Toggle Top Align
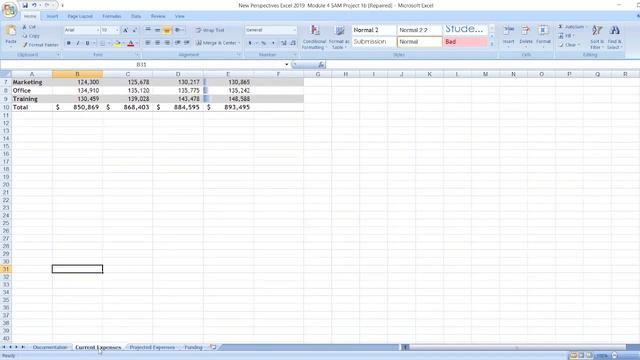Screen dimensions: 640x360 (148, 30)
